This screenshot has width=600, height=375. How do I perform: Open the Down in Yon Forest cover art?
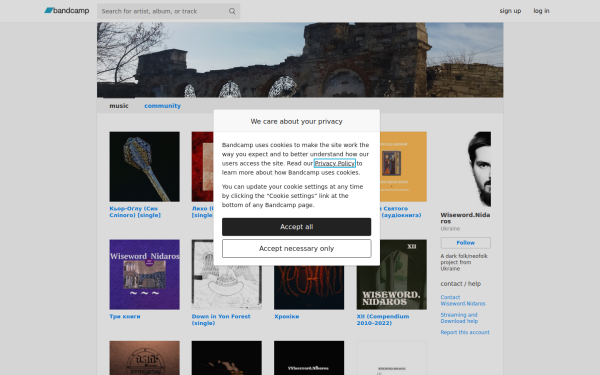(x=227, y=287)
